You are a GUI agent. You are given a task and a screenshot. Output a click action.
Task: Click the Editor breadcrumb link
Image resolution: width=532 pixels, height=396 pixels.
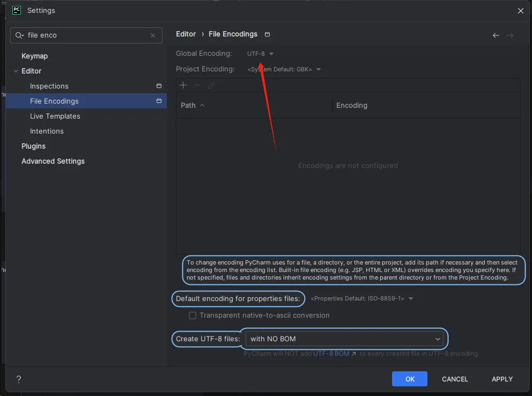pos(186,34)
